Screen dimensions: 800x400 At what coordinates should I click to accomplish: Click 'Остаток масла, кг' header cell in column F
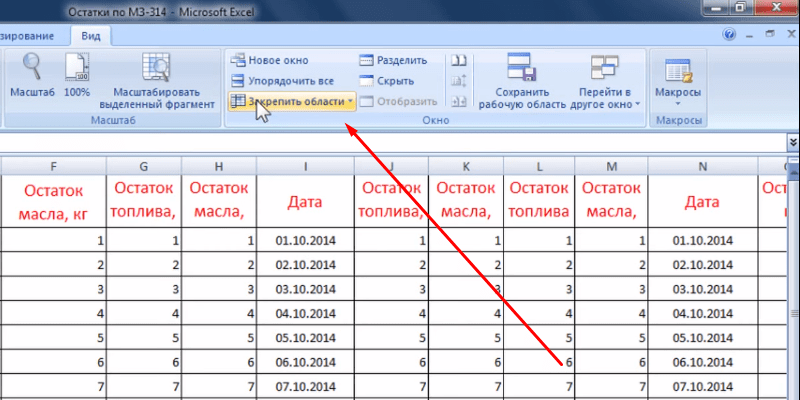53,201
